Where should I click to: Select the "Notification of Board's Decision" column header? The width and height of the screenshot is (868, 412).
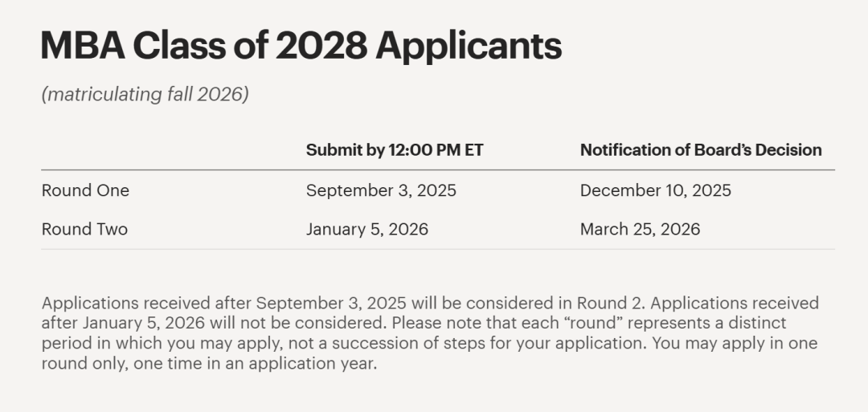[701, 150]
